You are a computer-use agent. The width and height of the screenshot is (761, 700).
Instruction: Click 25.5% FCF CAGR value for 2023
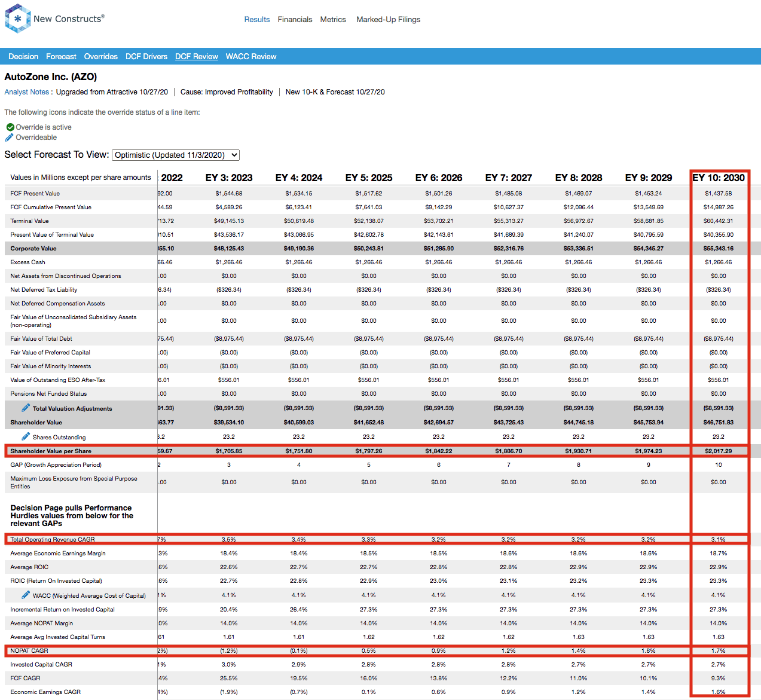click(229, 678)
